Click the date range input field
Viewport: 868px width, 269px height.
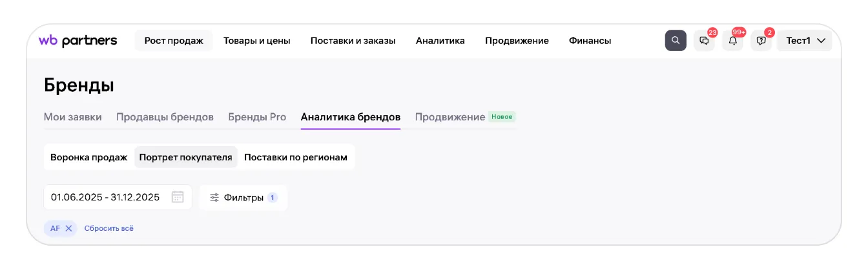(x=105, y=197)
